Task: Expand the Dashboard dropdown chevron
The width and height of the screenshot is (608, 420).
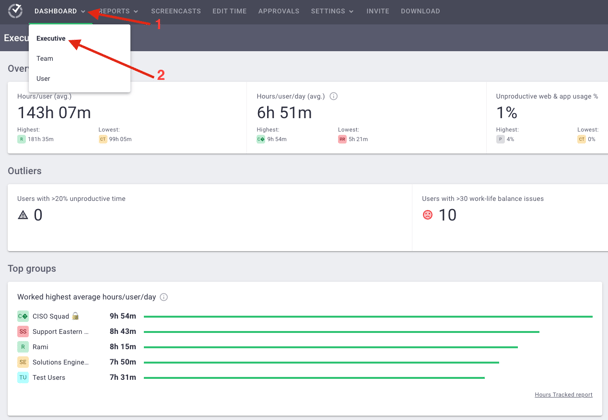Action: pos(83,11)
